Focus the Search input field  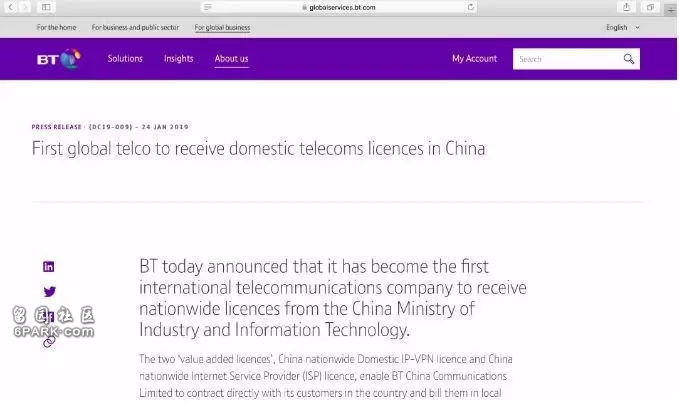(x=567, y=59)
